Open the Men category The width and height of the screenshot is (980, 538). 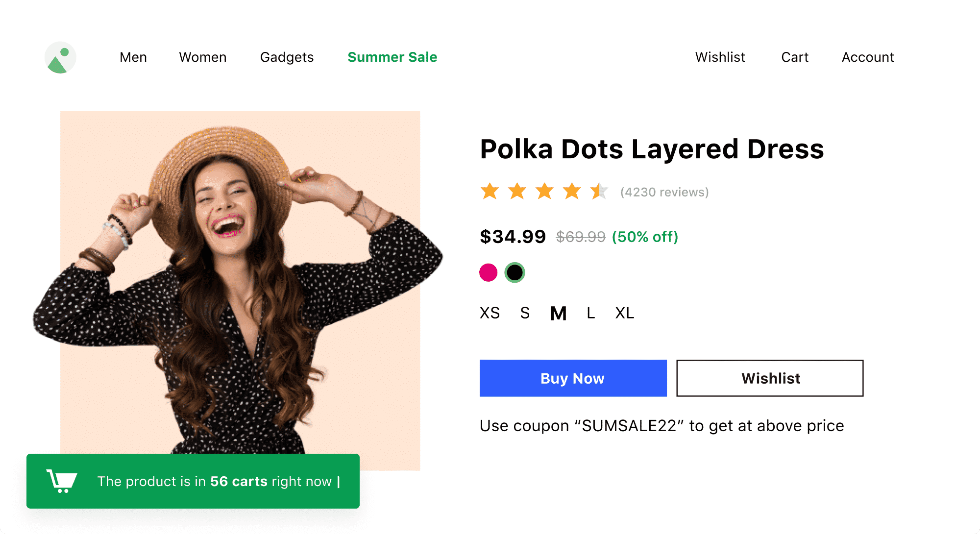coord(133,57)
